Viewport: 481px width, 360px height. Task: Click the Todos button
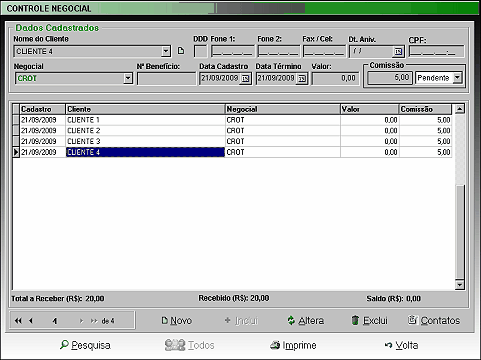[x=189, y=345]
